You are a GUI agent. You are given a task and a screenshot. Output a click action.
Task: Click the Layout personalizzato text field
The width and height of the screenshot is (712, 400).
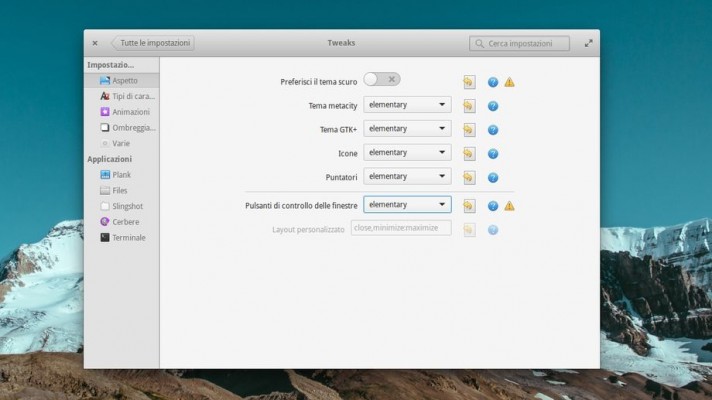(400, 228)
